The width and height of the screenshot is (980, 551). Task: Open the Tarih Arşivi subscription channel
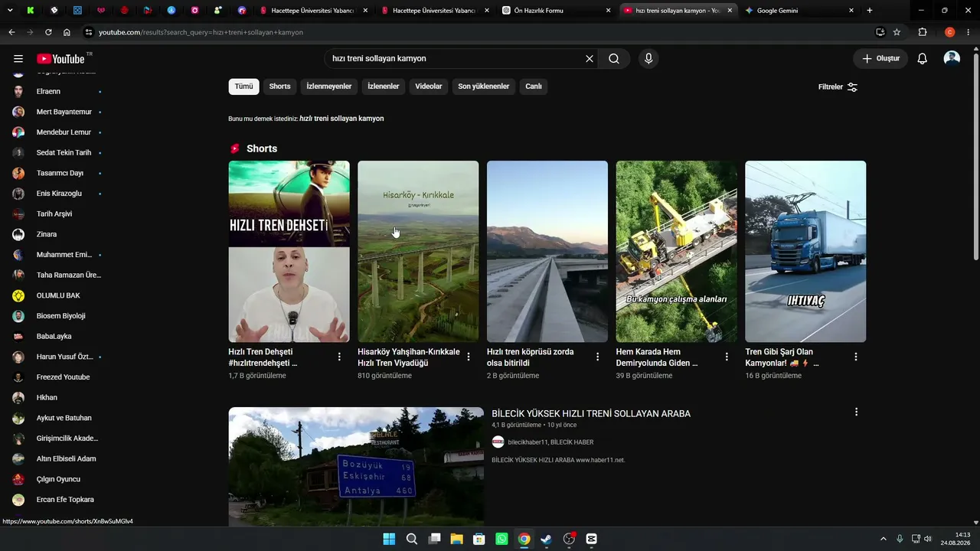point(56,214)
